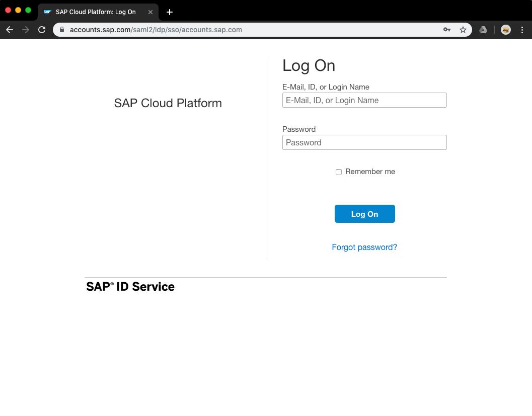Enable the Remember me checkbox
Screen dimensions: 532x416
[339, 172]
